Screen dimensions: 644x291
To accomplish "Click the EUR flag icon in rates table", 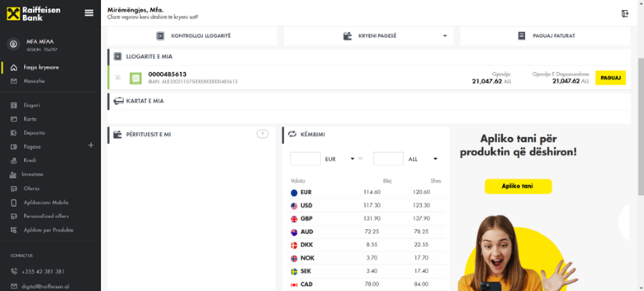I will click(x=294, y=193).
